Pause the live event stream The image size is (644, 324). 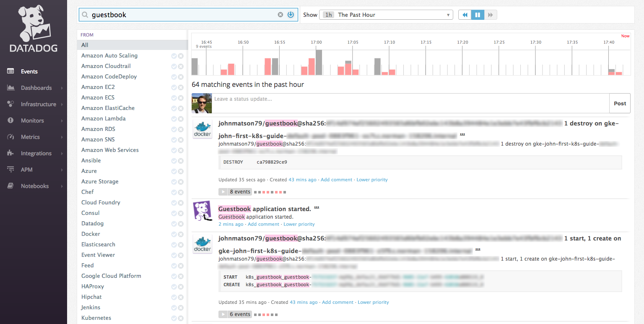[477, 15]
